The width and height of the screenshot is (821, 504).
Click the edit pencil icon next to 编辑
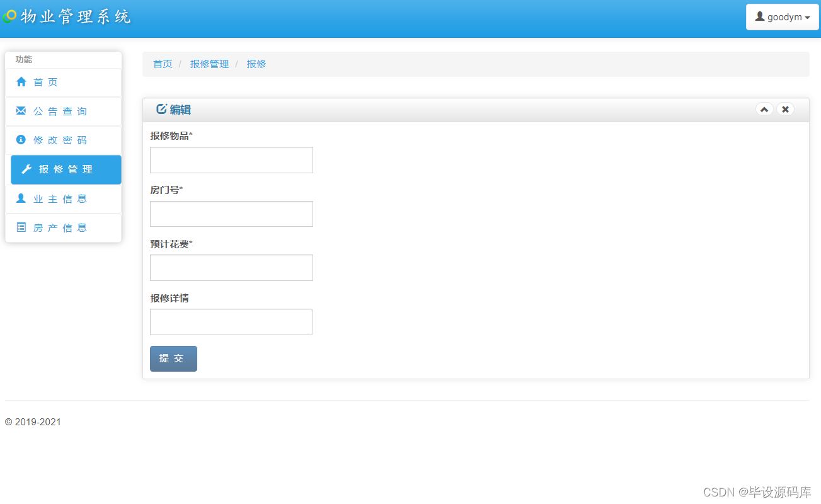[x=161, y=109]
